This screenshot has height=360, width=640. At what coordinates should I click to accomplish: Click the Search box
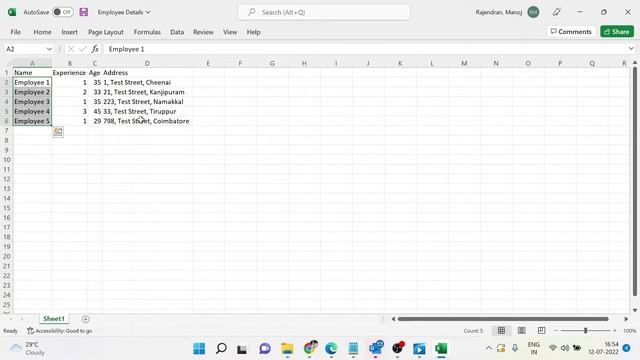coord(324,12)
